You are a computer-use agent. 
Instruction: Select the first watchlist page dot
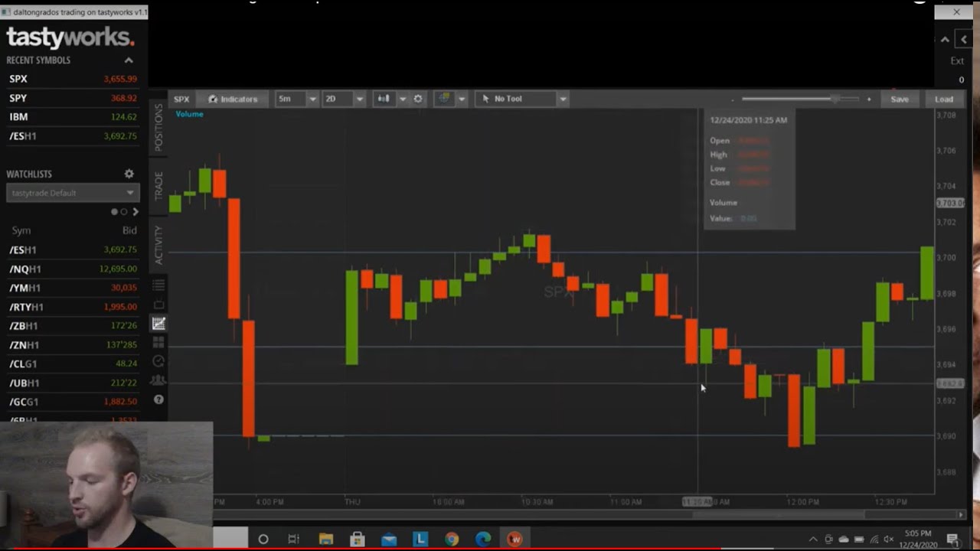[x=115, y=212]
